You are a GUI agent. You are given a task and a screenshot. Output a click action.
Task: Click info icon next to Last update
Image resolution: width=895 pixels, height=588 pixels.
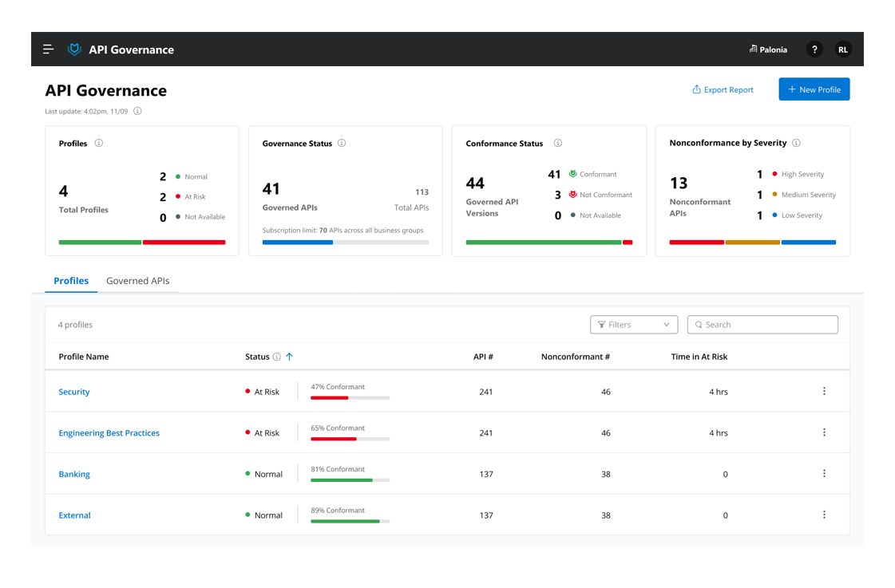click(x=137, y=111)
